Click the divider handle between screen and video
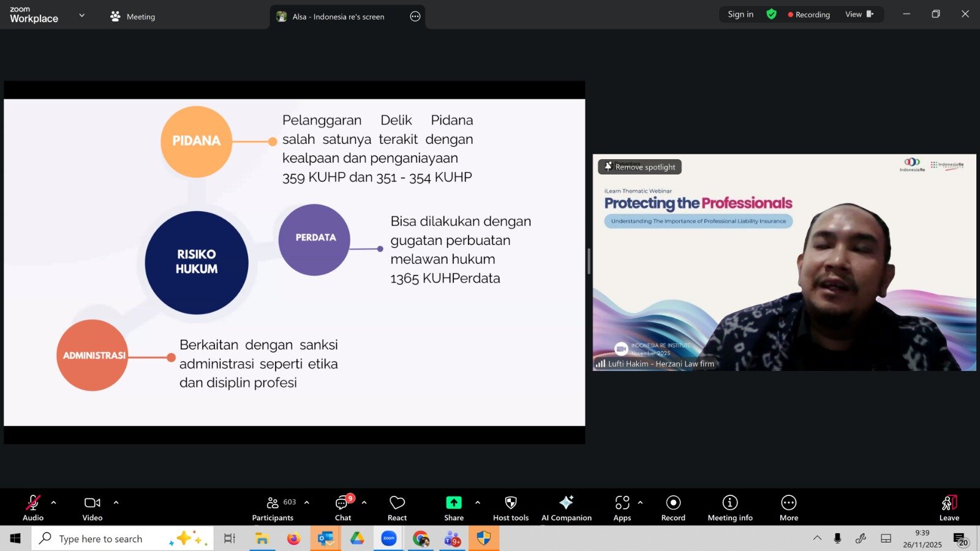The height and width of the screenshot is (551, 980). click(x=589, y=262)
